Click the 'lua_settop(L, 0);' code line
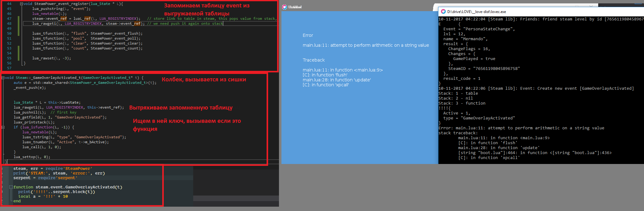Viewport: 644px width, 211px height. (32, 157)
